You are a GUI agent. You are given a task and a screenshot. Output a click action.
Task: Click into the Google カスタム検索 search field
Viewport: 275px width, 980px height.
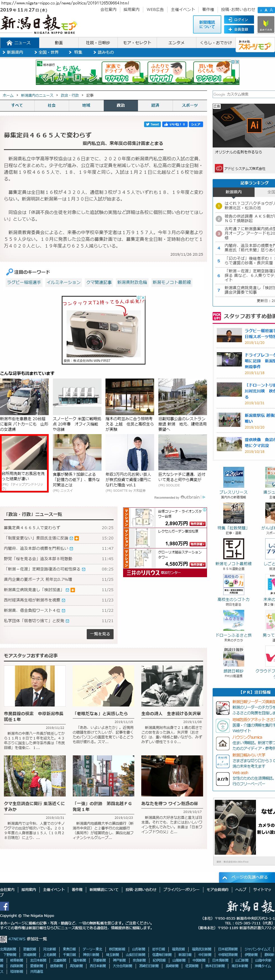click(243, 94)
